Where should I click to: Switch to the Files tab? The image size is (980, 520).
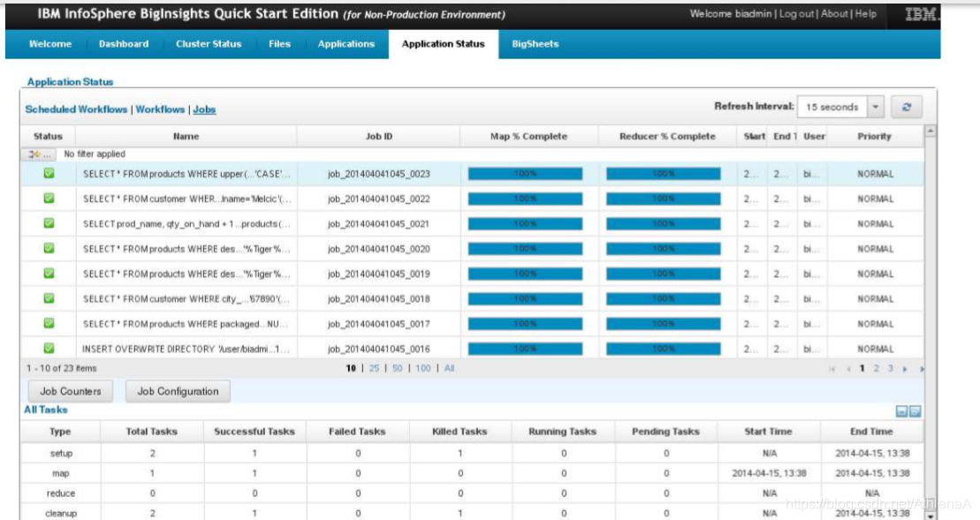click(x=279, y=44)
